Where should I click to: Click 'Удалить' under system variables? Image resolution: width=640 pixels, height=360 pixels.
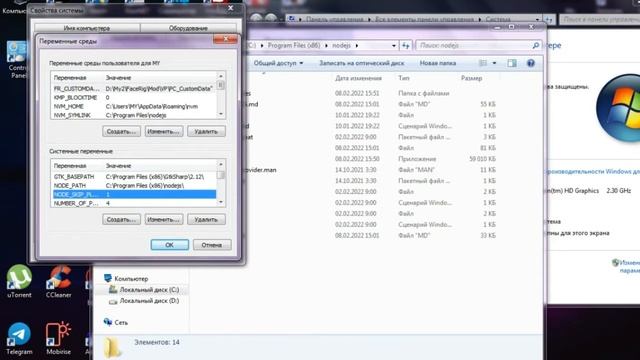coord(206,220)
